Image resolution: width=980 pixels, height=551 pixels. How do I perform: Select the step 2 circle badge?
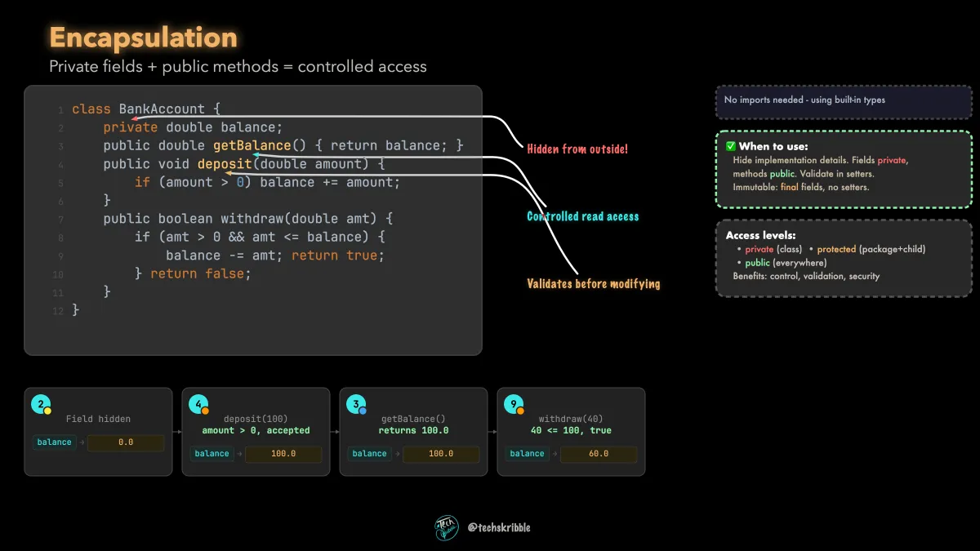pyautogui.click(x=41, y=403)
